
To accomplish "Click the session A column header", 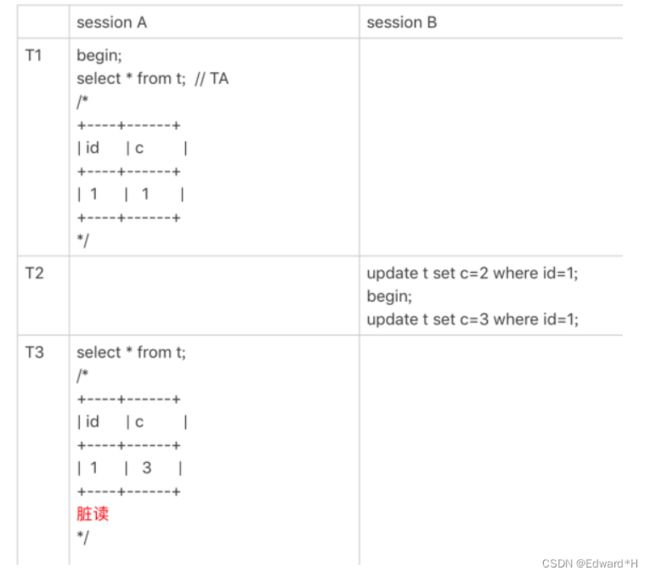I will 112,22.
